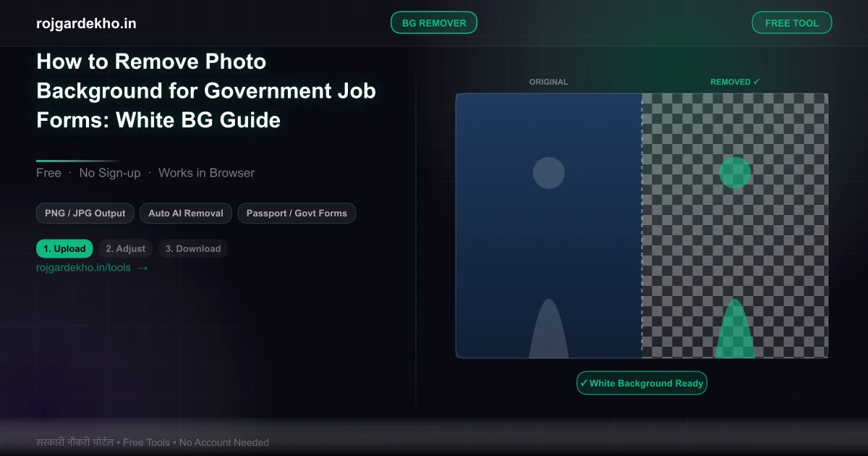
Task: Click the arrow next to rojgardekho.in/tools
Action: (x=142, y=267)
